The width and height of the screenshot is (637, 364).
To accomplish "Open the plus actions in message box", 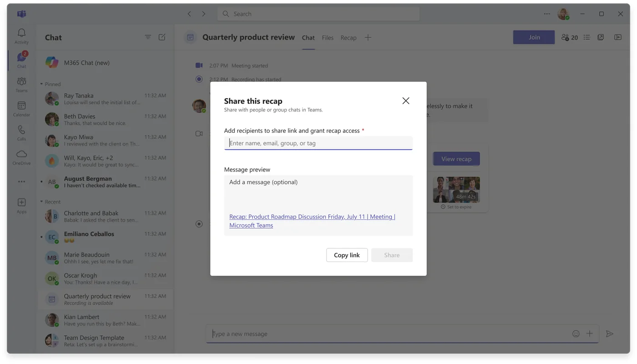I will click(x=590, y=334).
